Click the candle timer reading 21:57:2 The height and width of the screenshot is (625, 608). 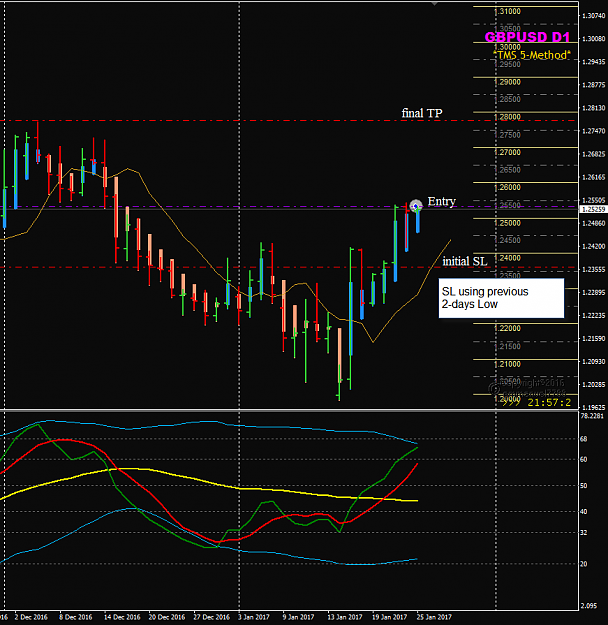pos(549,403)
